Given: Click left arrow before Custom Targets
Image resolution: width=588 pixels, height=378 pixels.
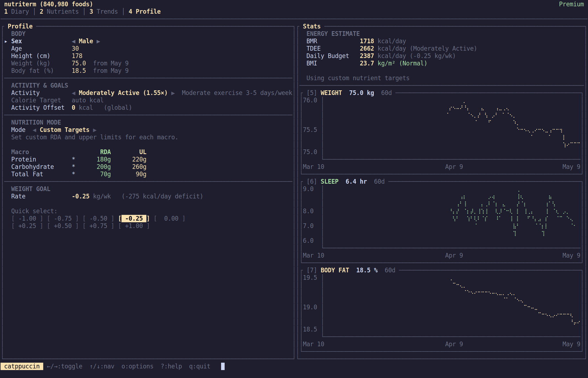Looking at the screenshot, I should (x=34, y=130).
